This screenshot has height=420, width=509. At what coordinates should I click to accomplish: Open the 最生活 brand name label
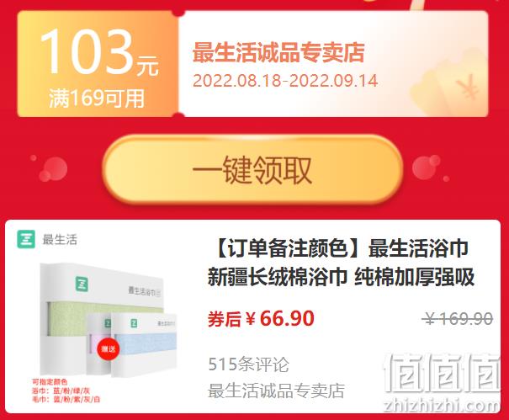pyautogui.click(x=60, y=240)
